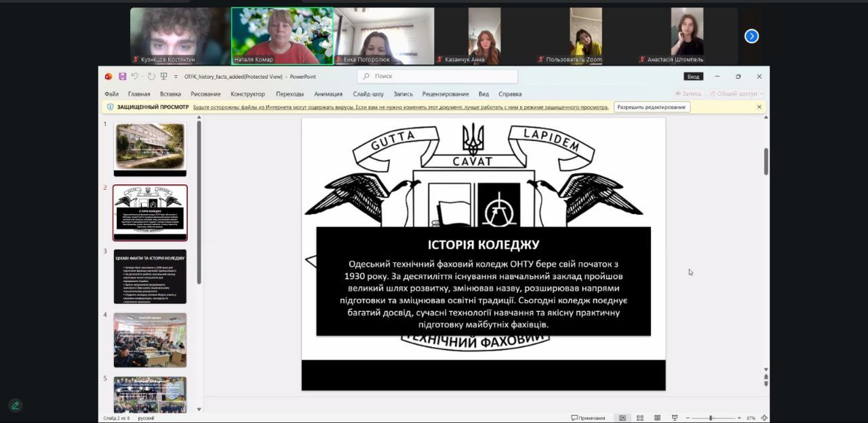This screenshot has height=423, width=868.
Task: Open Reading view from status bar
Action: click(x=656, y=418)
